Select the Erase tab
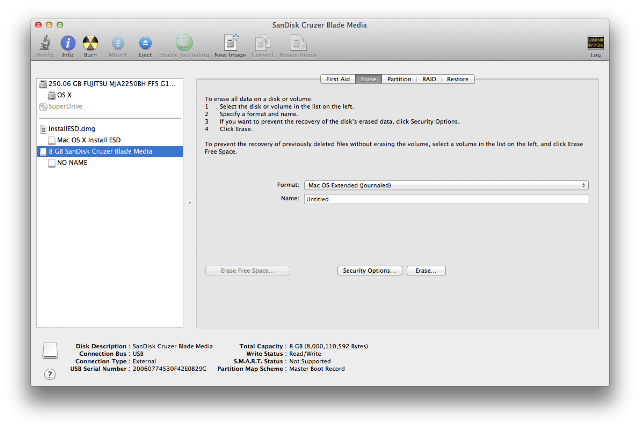Image resolution: width=640 pixels, height=429 pixels. [369, 79]
